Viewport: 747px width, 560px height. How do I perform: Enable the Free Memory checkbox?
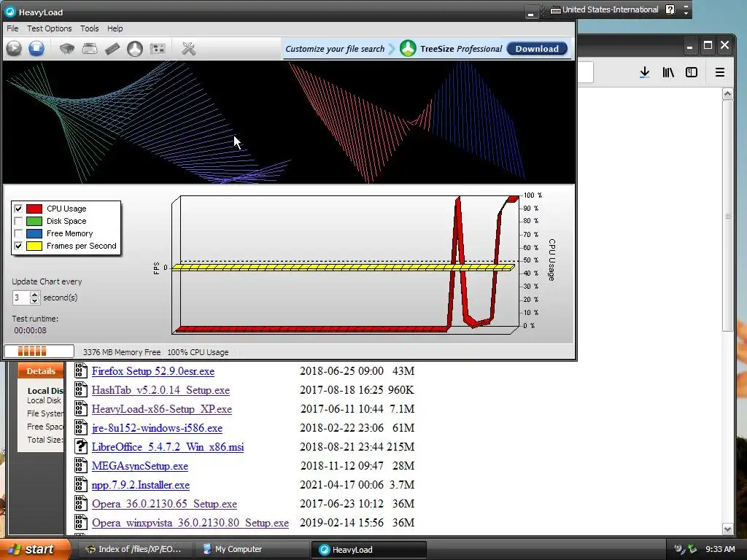pyautogui.click(x=18, y=233)
